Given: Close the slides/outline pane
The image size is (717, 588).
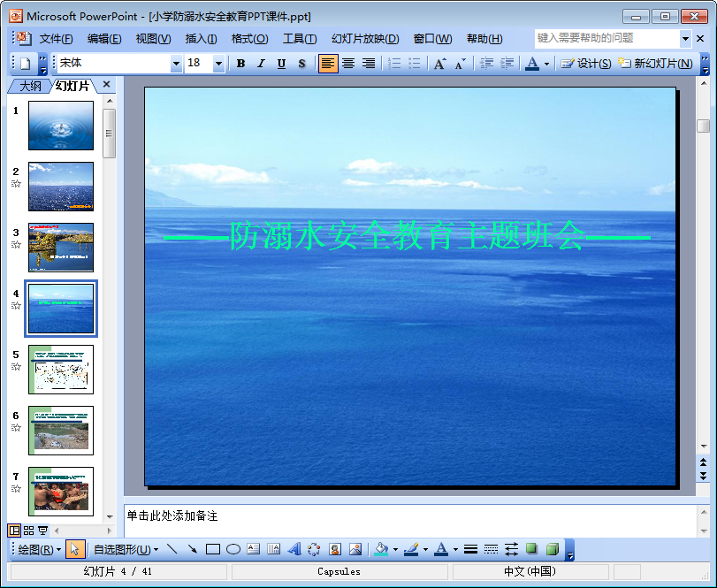Looking at the screenshot, I should pyautogui.click(x=107, y=84).
